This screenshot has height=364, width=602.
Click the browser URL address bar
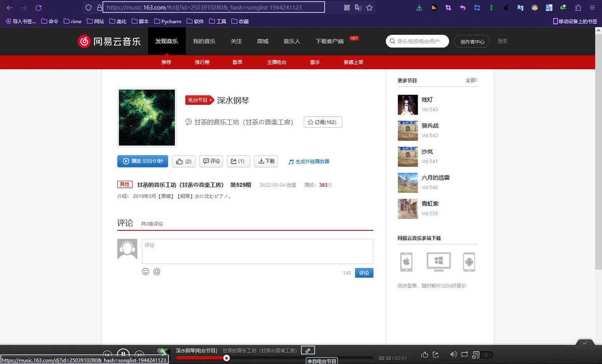pos(214,7)
